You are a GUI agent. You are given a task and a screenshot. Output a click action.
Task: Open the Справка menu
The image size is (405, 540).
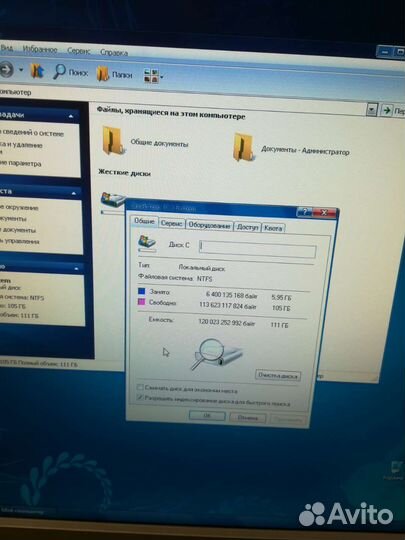114,52
